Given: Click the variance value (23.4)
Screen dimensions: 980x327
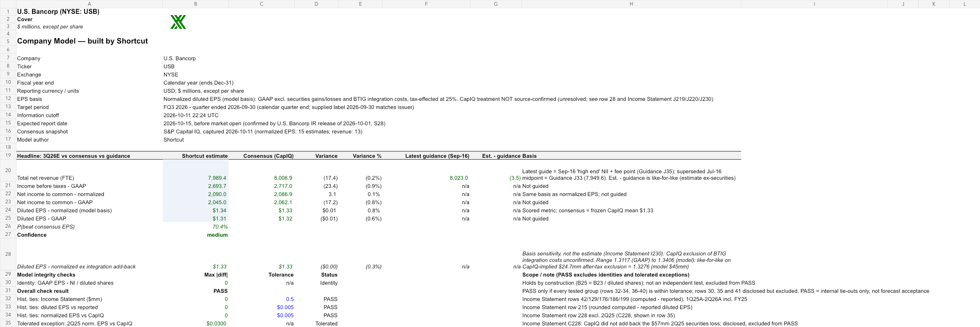Looking at the screenshot, I should coord(330,186).
